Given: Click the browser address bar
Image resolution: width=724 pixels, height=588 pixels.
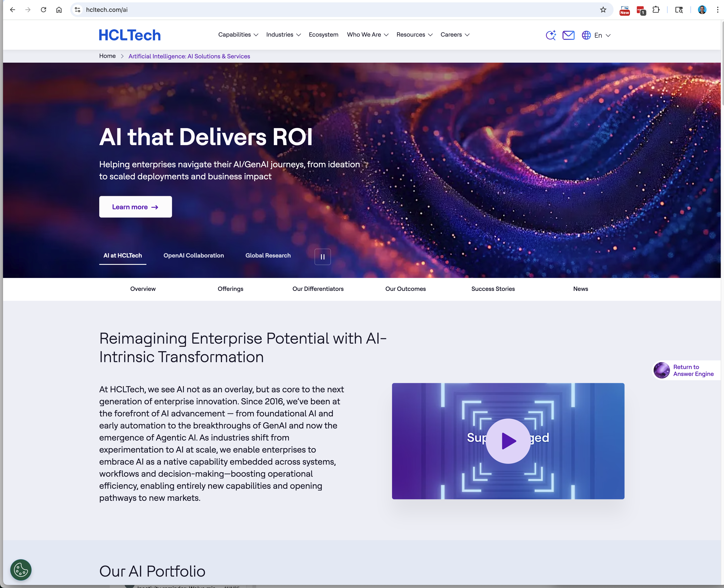Looking at the screenshot, I should 305,10.
